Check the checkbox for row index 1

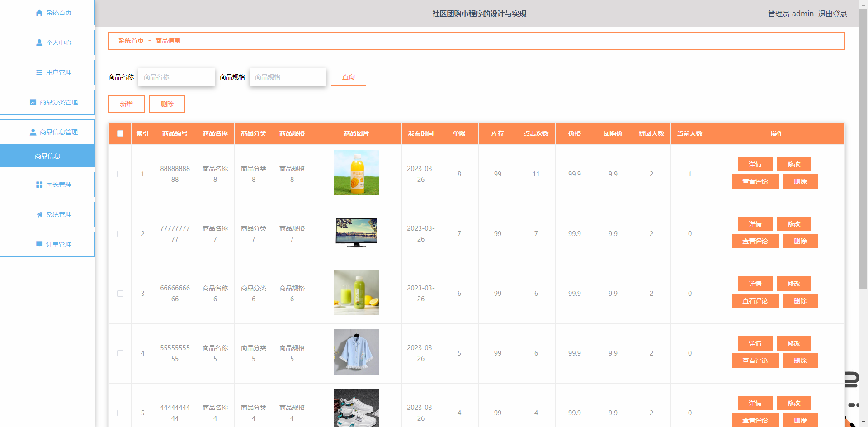tap(120, 174)
